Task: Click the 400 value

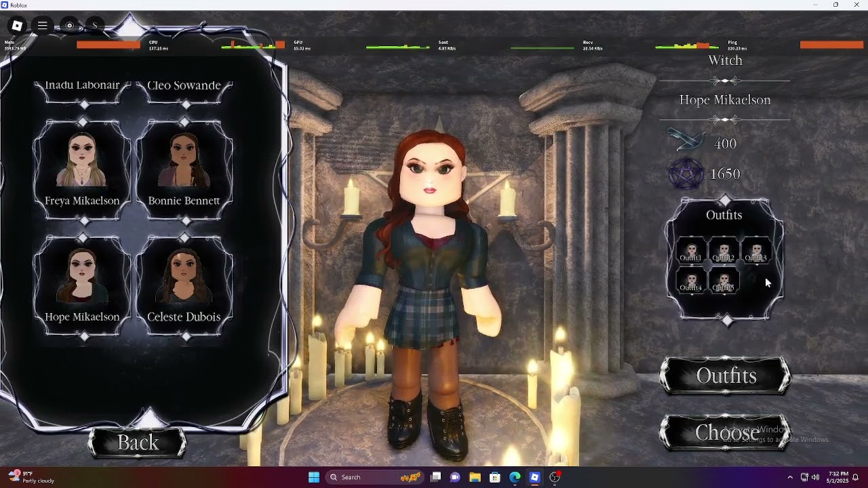Action: (x=725, y=144)
